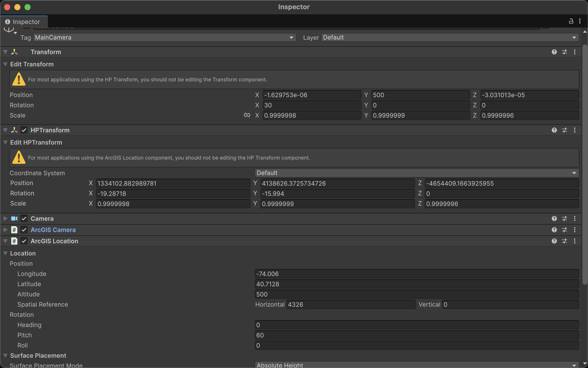Screen dimensions: 588x368
Task: Disable the HPTransform component
Action: click(24, 130)
